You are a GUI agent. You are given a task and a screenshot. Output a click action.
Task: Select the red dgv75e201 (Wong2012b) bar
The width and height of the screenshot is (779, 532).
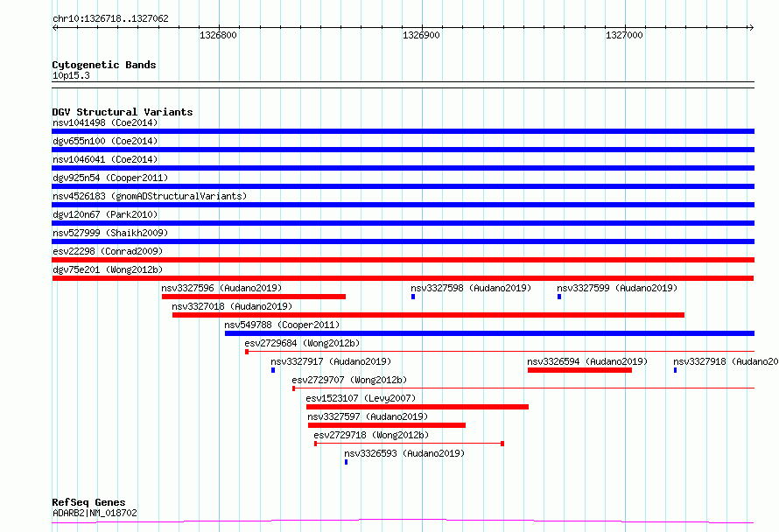403,278
